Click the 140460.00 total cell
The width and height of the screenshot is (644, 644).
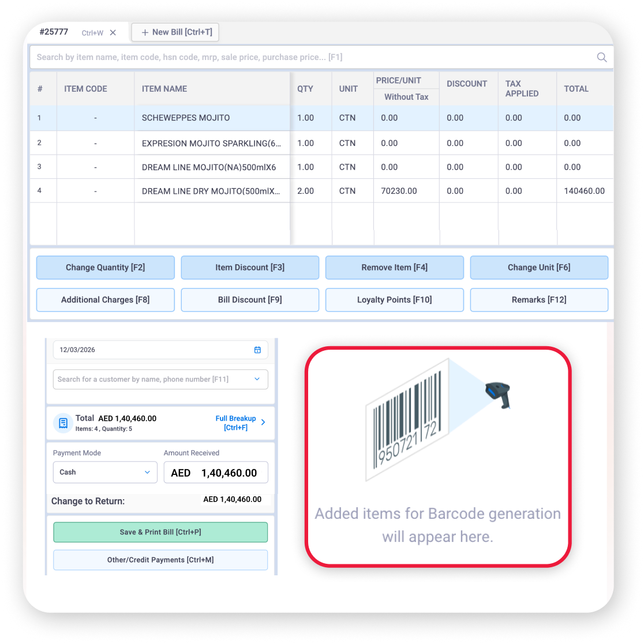584,191
